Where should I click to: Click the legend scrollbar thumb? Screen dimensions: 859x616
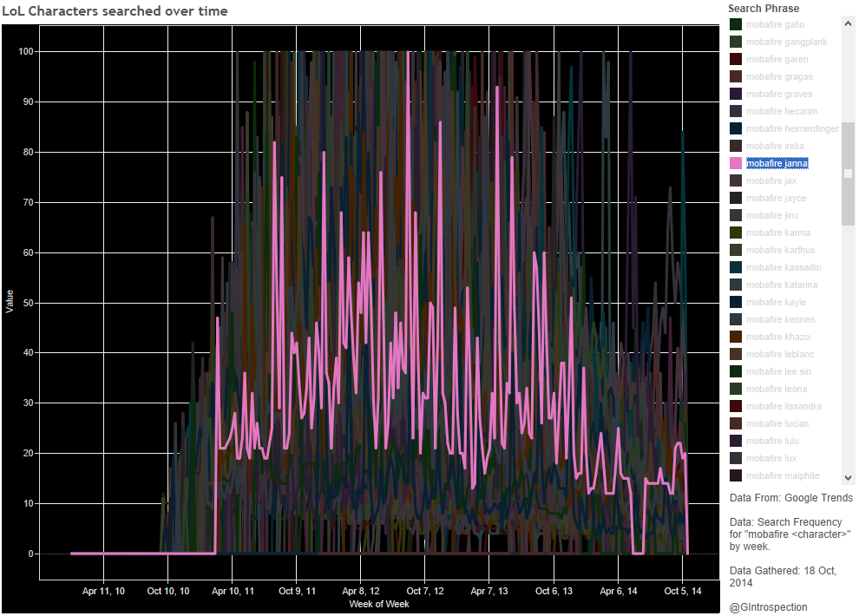click(848, 174)
